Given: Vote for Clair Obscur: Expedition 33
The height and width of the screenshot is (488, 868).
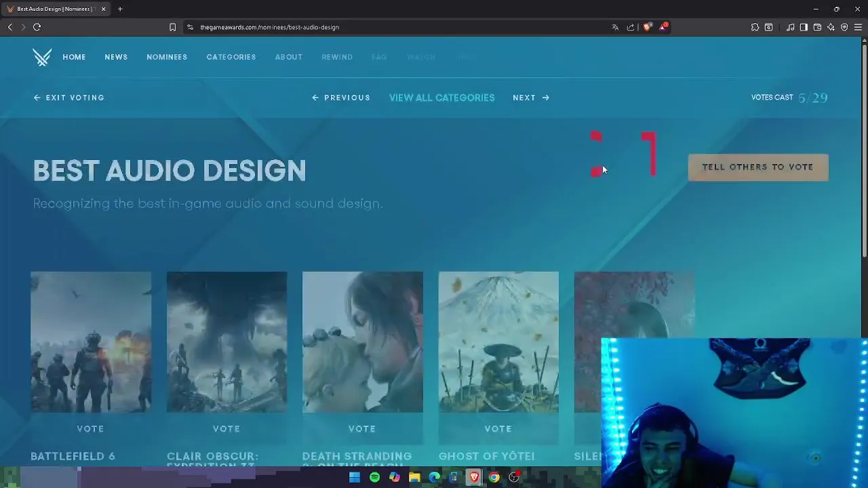Looking at the screenshot, I should [226, 429].
